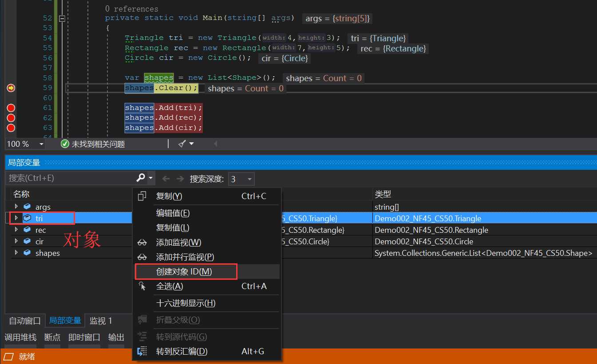
Task: Switch to the 监视 1 tab
Action: coord(101,321)
